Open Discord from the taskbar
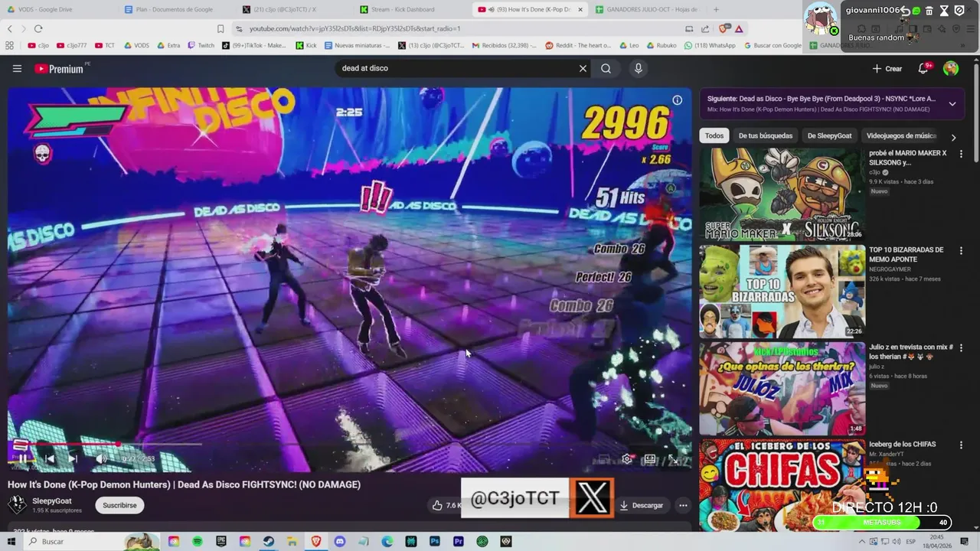This screenshot has width=980, height=551. point(340,541)
